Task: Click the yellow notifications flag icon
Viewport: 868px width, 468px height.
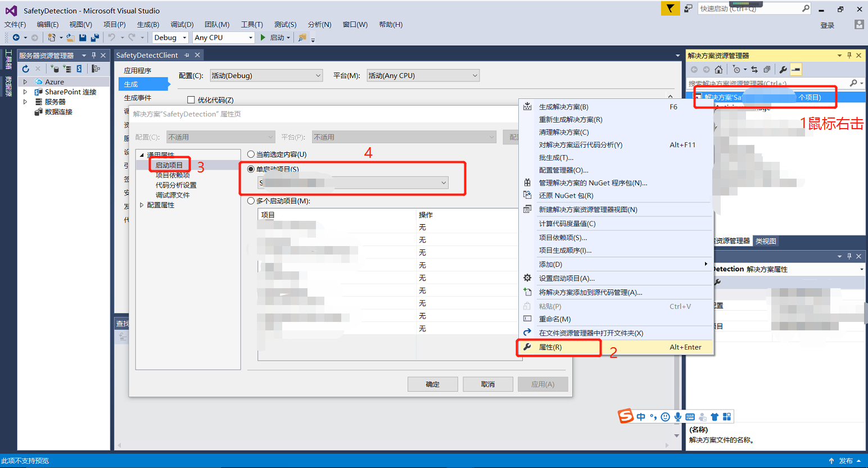Action: click(670, 9)
